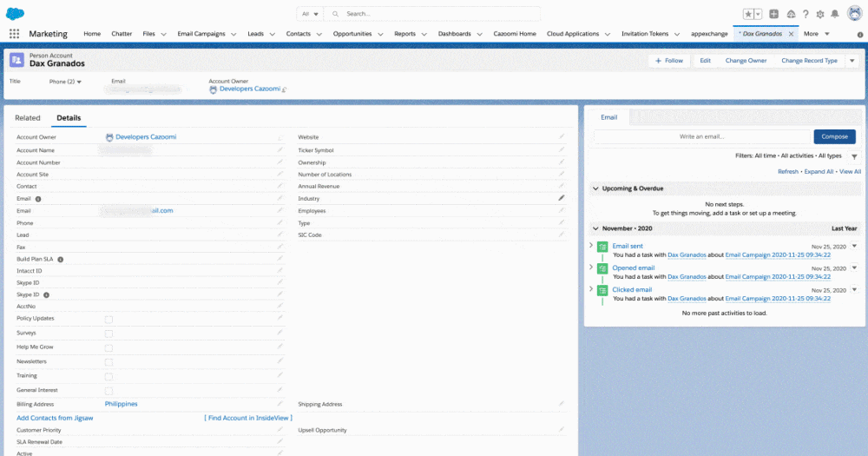The image size is (868, 456).
Task: Open the Phone (2) dropdown
Action: pos(65,82)
